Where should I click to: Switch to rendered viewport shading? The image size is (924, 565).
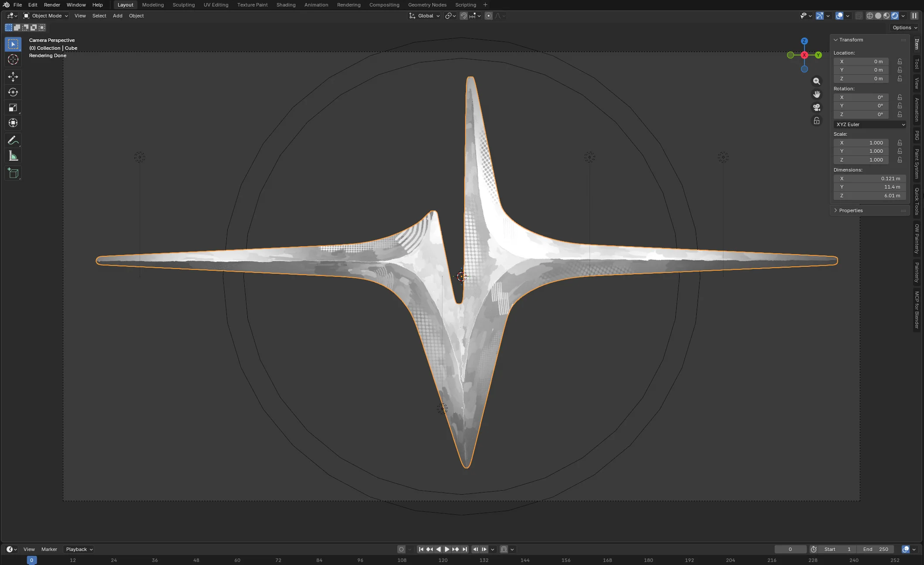(895, 16)
